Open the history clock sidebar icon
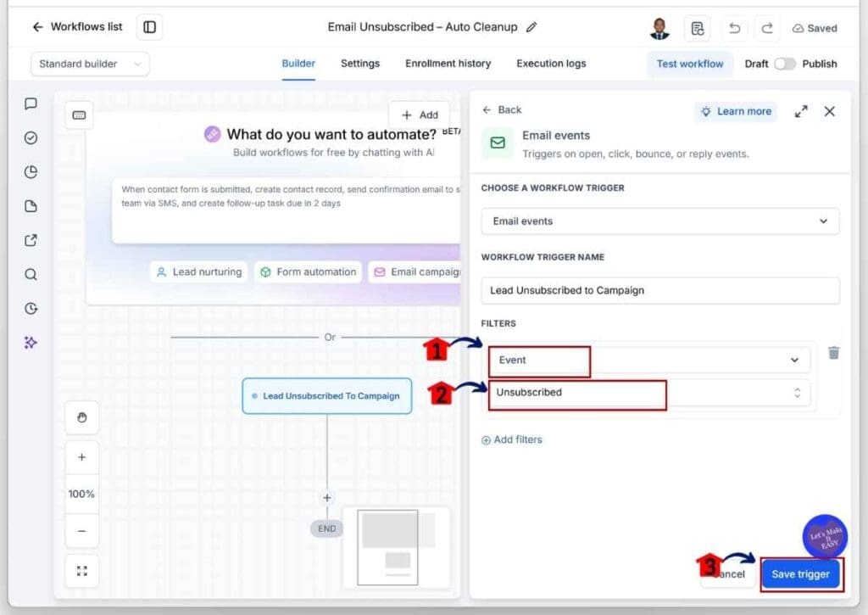Viewport: 868px width, 615px height. click(x=31, y=309)
